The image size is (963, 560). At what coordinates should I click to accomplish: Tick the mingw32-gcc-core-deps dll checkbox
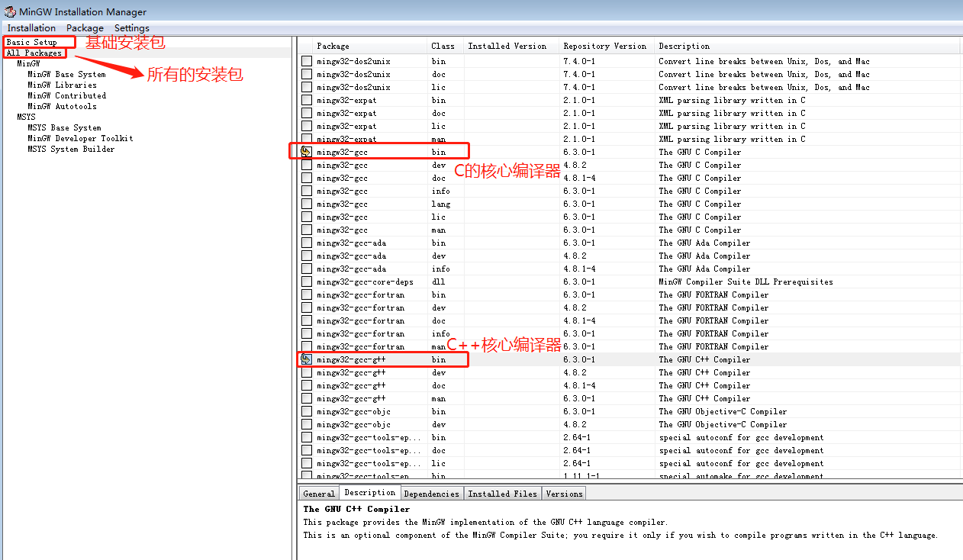pyautogui.click(x=307, y=282)
